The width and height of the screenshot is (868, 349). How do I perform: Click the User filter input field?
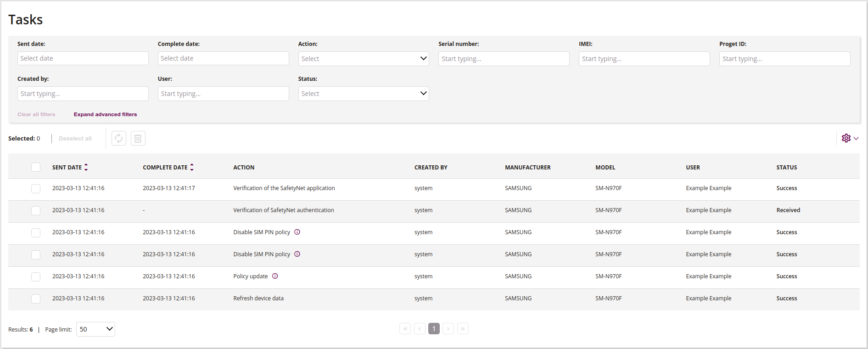pyautogui.click(x=224, y=94)
